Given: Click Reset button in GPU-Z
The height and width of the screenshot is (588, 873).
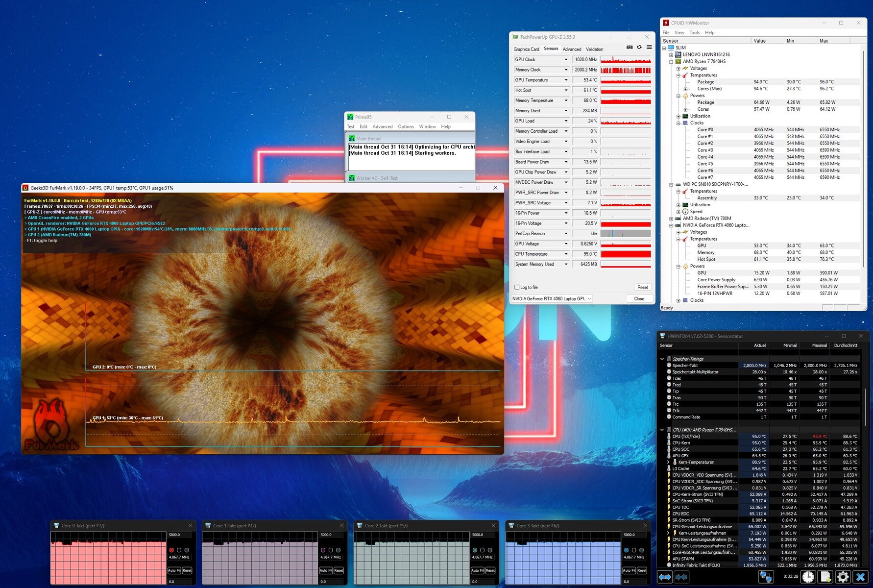Looking at the screenshot, I should pos(642,287).
